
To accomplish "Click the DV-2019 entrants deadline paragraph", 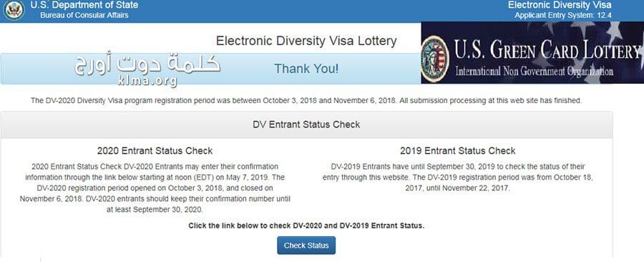I will click(x=458, y=178).
